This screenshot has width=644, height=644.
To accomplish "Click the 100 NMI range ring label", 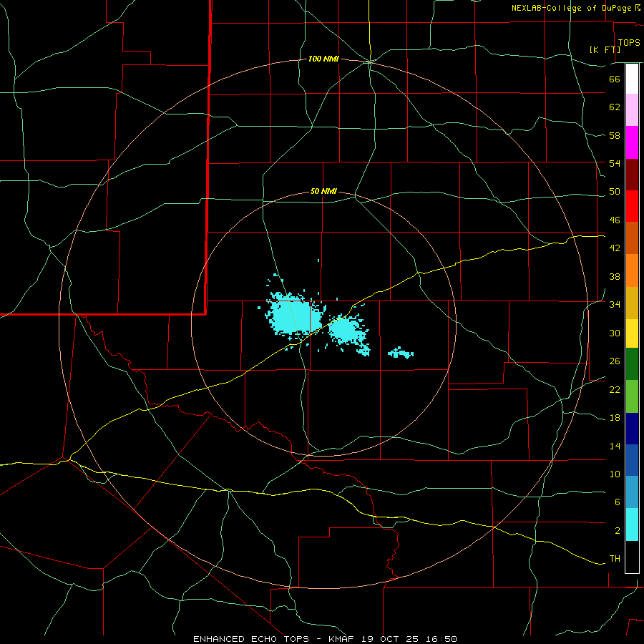I will tap(323, 59).
